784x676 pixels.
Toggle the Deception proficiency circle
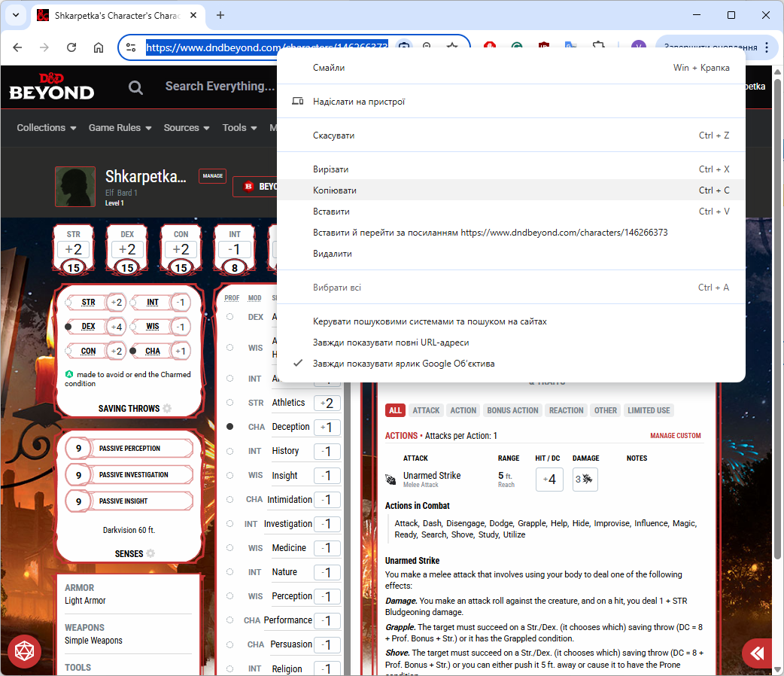(x=230, y=427)
